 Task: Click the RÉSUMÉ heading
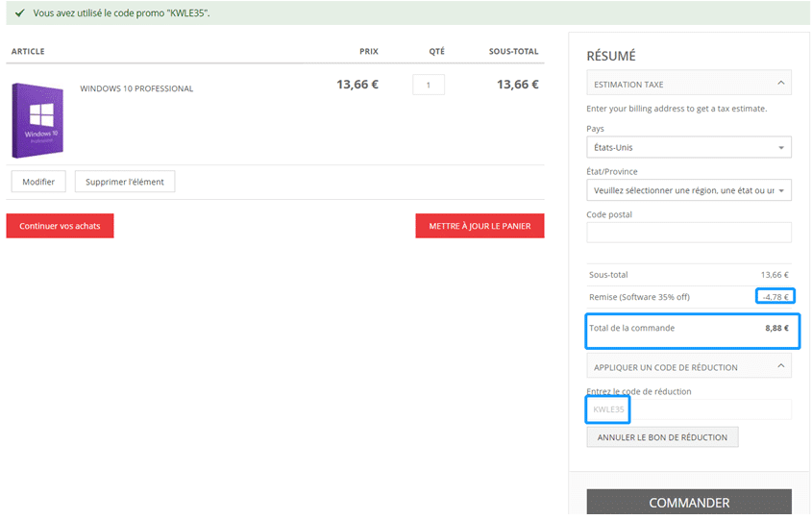tap(611, 56)
